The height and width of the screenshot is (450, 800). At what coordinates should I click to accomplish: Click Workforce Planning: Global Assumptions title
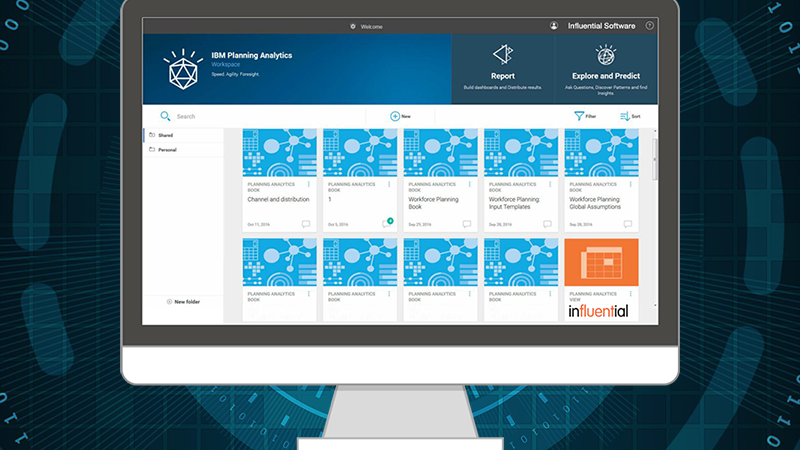[x=595, y=203]
